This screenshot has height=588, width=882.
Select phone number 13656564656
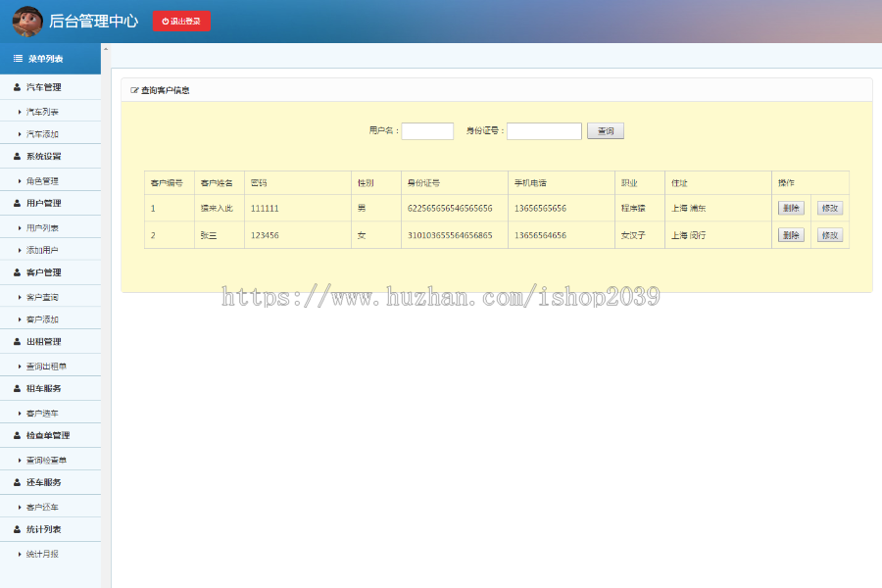pyautogui.click(x=540, y=235)
